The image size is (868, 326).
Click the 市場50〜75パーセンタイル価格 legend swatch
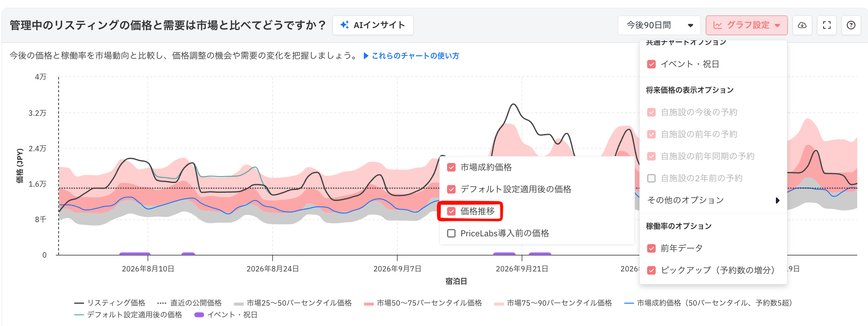[369, 304]
